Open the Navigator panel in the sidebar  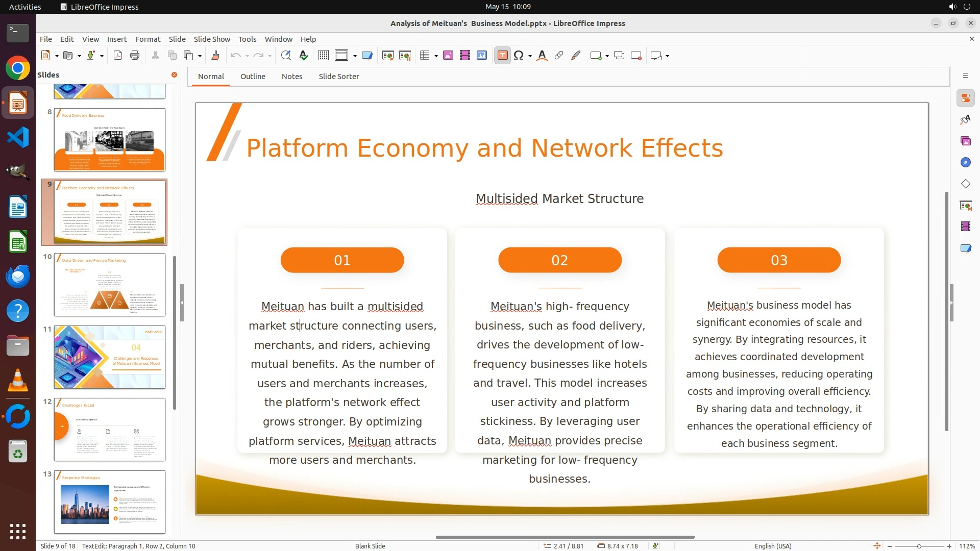click(x=965, y=162)
